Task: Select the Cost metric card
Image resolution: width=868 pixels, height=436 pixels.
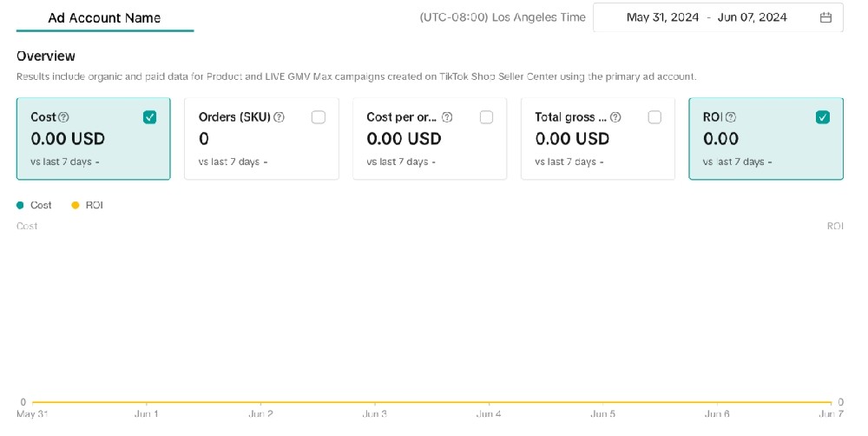Action: pos(94,139)
